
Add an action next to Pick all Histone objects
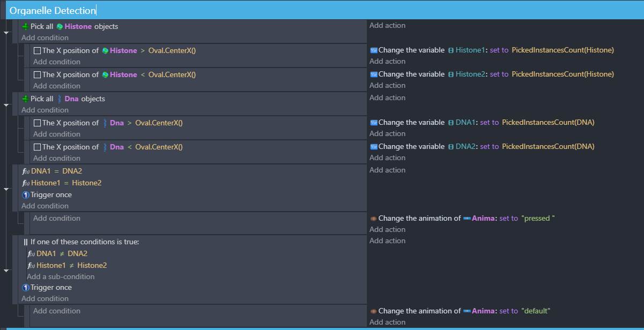pyautogui.click(x=387, y=25)
